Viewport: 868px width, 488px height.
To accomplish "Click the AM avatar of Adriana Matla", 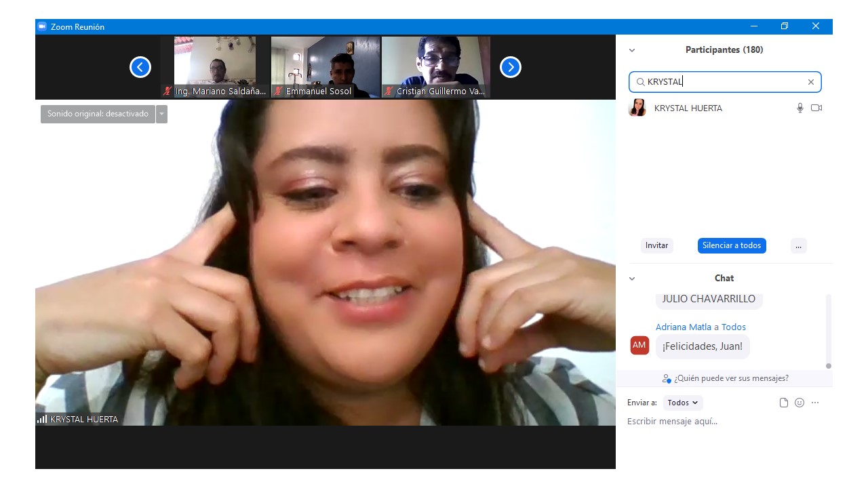I will (639, 345).
